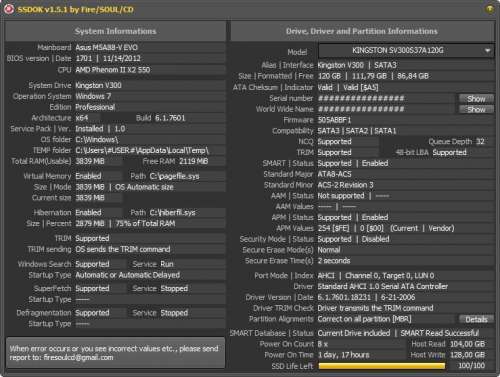500x377 pixels.
Task: Click SuperFetch Service Stopped value
Action: [174, 289]
